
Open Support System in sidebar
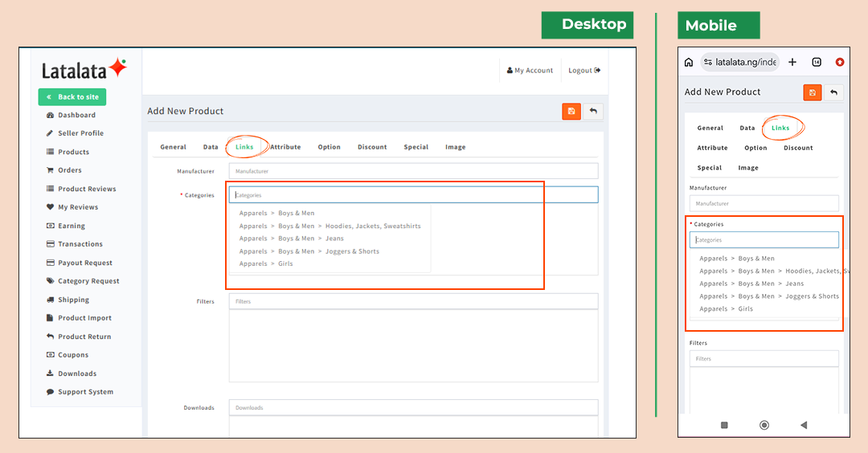coord(80,392)
